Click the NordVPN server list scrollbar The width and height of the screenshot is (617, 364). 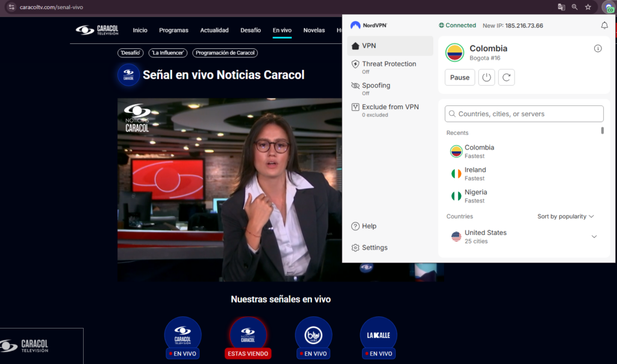pos(603,131)
